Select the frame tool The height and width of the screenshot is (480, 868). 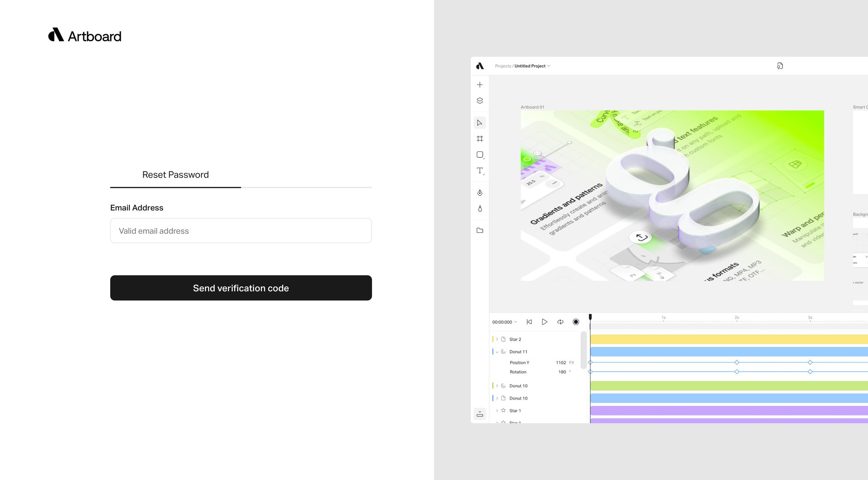(480, 138)
